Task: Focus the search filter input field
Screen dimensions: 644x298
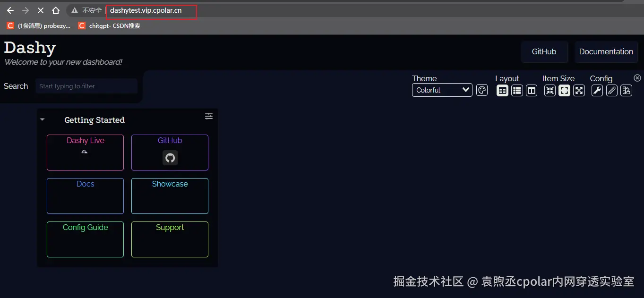Action: pos(86,86)
